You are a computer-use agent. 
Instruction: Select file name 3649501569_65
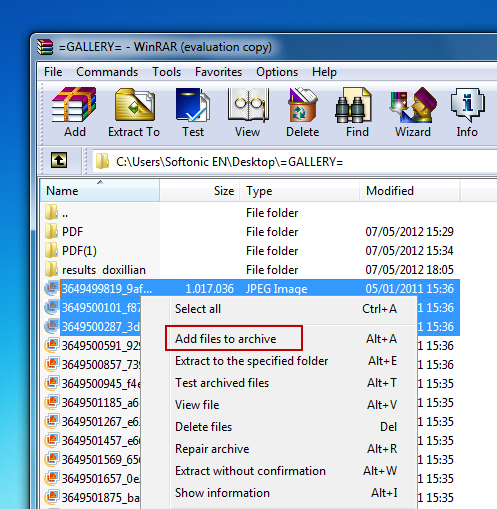click(x=101, y=460)
